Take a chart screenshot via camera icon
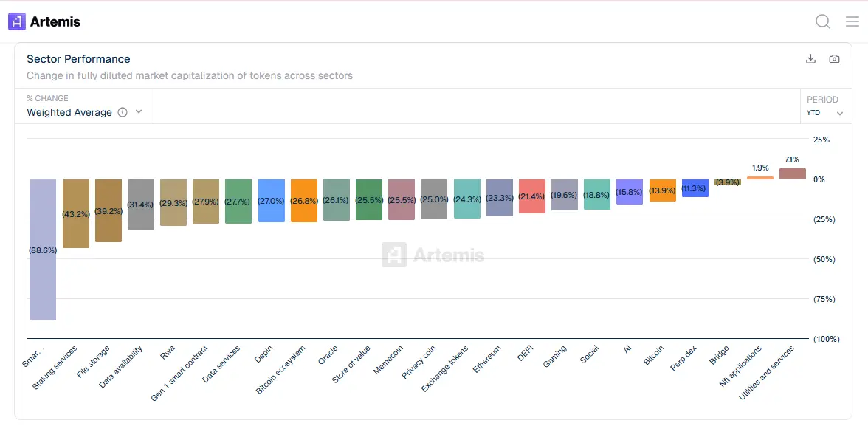Viewport: 868px width, 426px height. click(835, 58)
